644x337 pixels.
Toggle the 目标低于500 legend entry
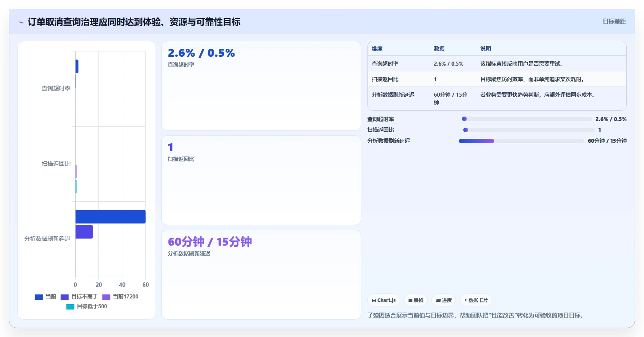click(x=86, y=306)
